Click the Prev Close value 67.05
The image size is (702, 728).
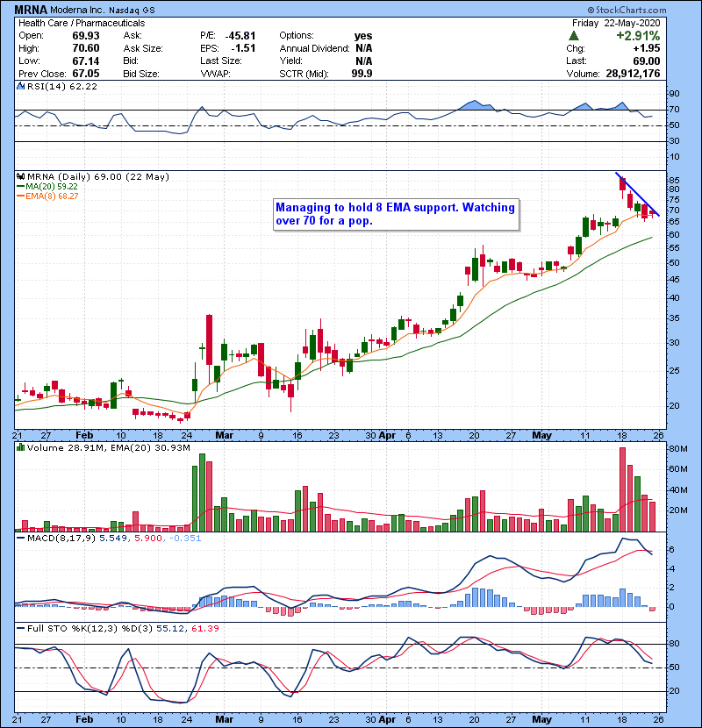coord(86,74)
